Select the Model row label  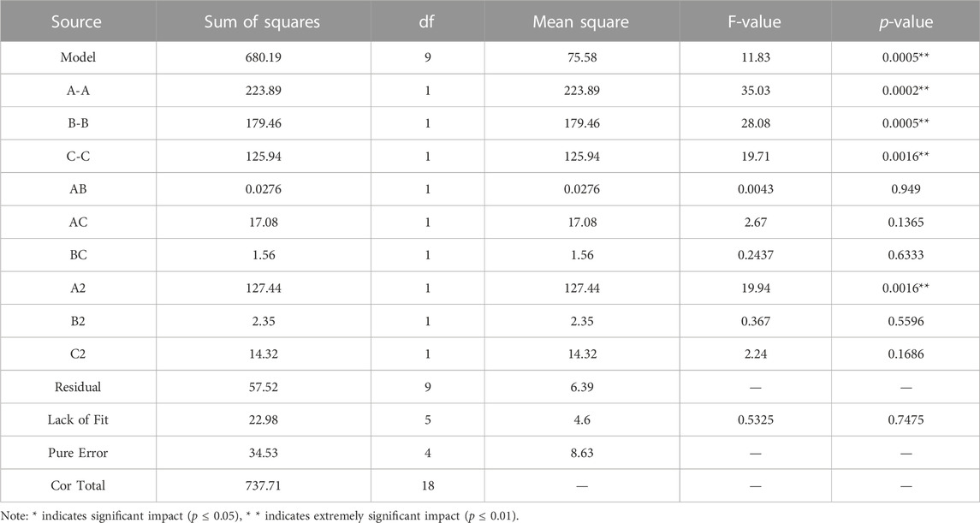pyautogui.click(x=78, y=57)
